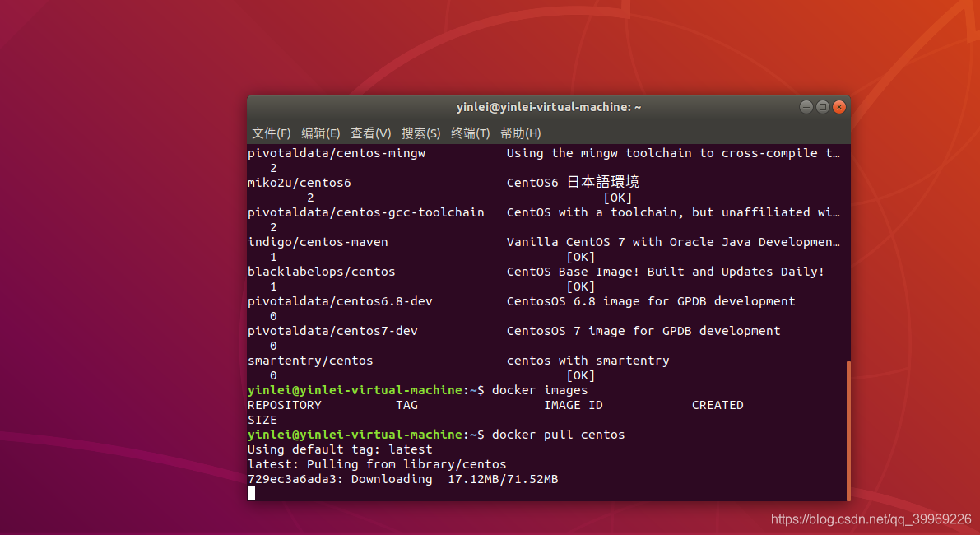The width and height of the screenshot is (980, 535).
Task: Click the [OK] marker under miko2u/centos6
Action: click(x=617, y=198)
